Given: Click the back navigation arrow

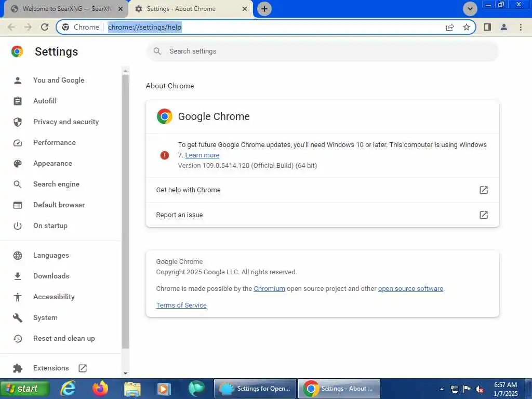Looking at the screenshot, I should (11, 27).
